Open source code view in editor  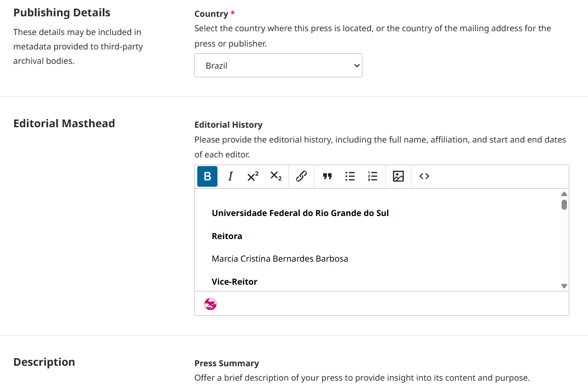pos(424,176)
